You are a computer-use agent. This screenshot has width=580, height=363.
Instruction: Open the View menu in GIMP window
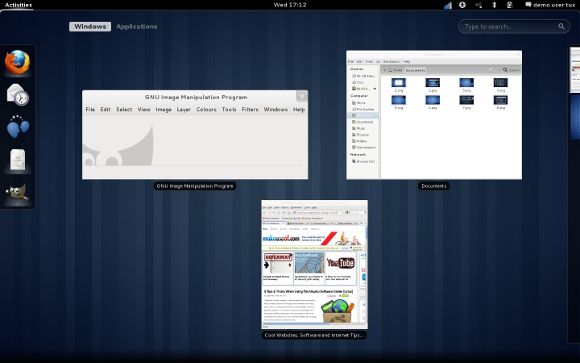(144, 109)
